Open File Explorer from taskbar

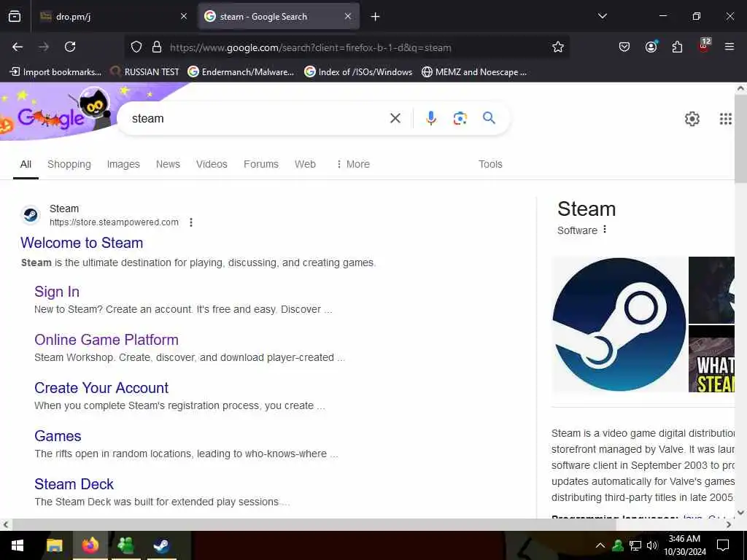click(x=54, y=545)
